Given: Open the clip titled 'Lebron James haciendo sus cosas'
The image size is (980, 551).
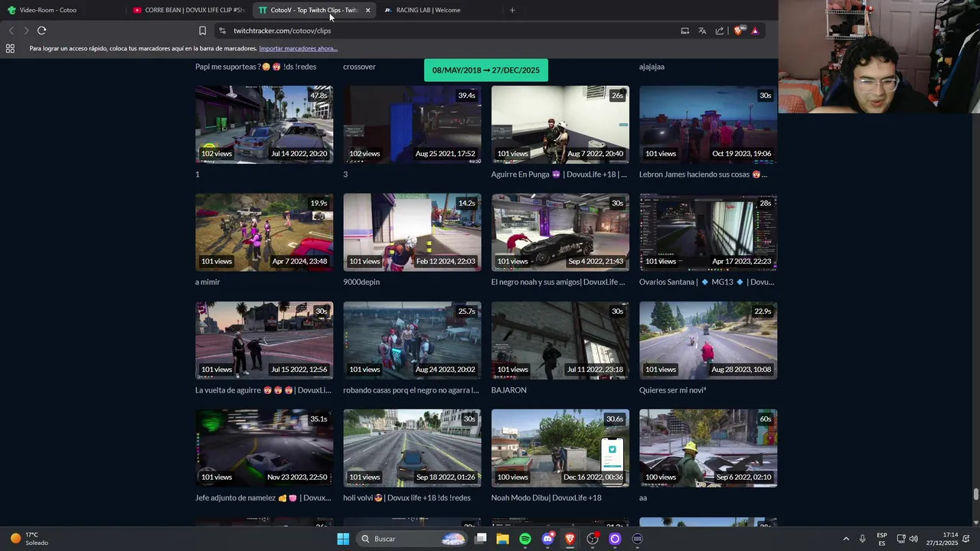Looking at the screenshot, I should click(x=703, y=174).
